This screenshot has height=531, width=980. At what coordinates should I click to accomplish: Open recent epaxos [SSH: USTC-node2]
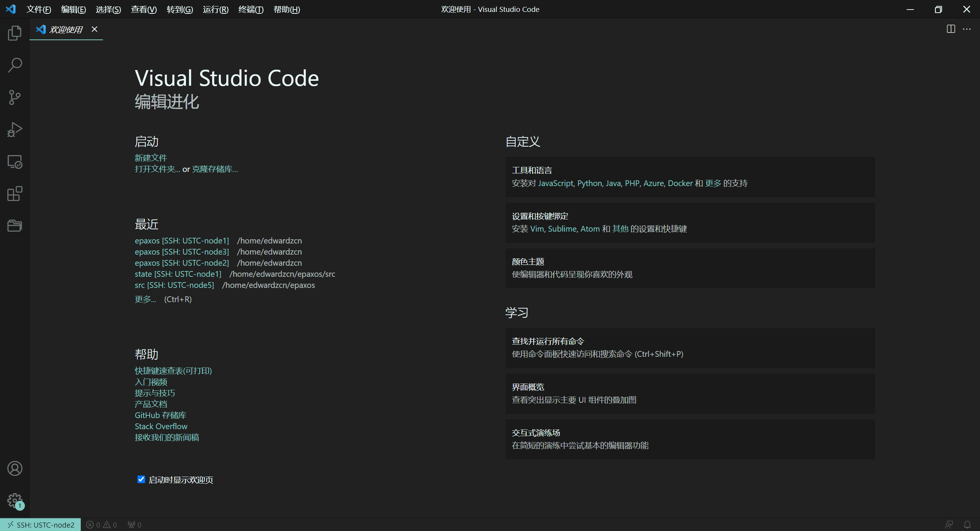coord(182,263)
